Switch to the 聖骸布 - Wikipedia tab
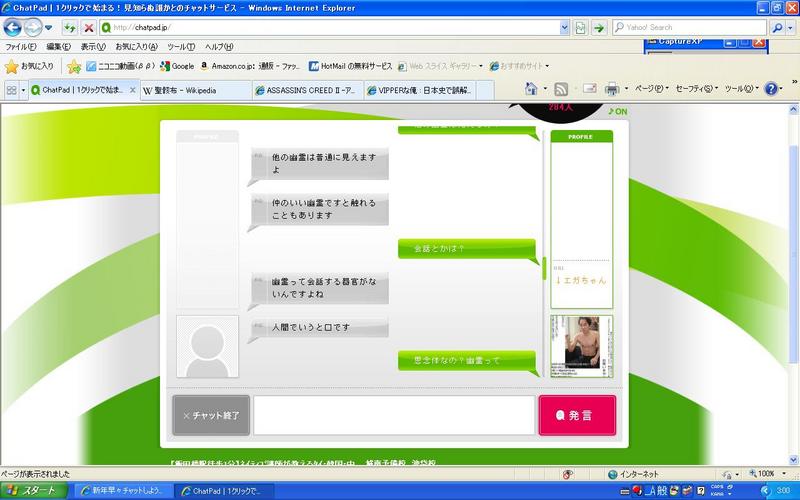800x500 pixels. click(x=195, y=90)
